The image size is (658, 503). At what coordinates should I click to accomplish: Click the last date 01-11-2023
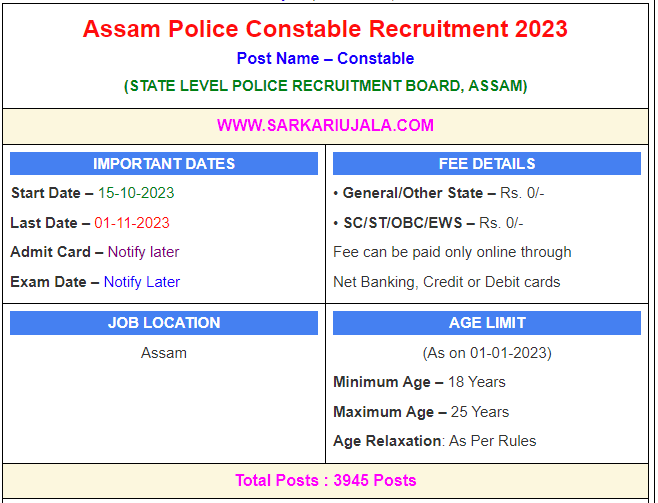pos(132,223)
